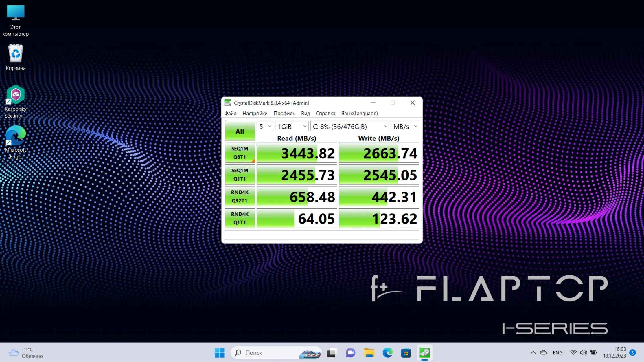
Task: Click the green All benchmark button
Action: click(x=240, y=131)
